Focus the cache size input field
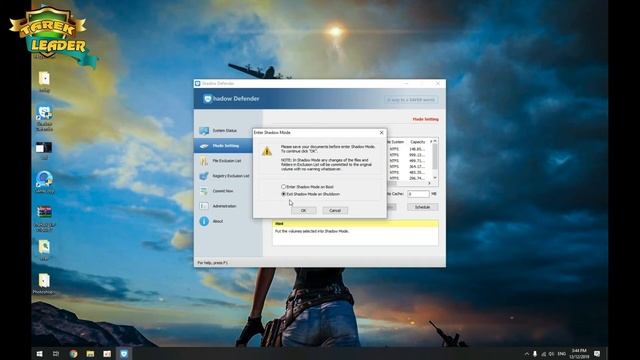Image resolution: width=640 pixels, height=360 pixels. coord(418,194)
